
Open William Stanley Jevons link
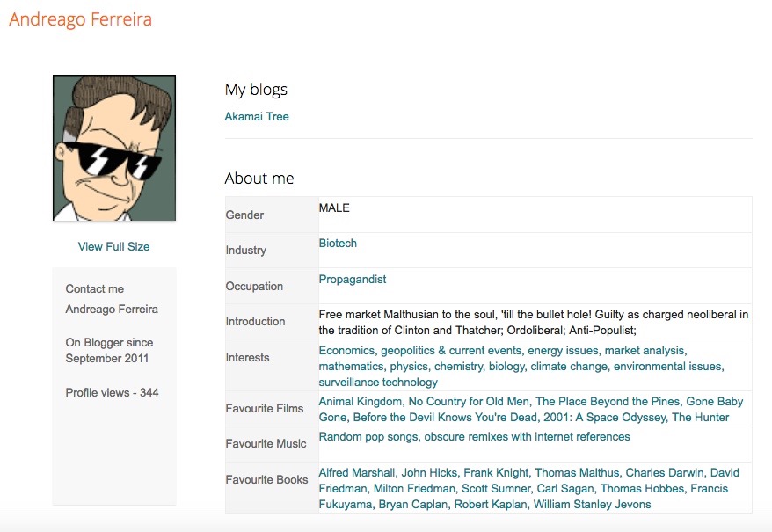coord(592,505)
